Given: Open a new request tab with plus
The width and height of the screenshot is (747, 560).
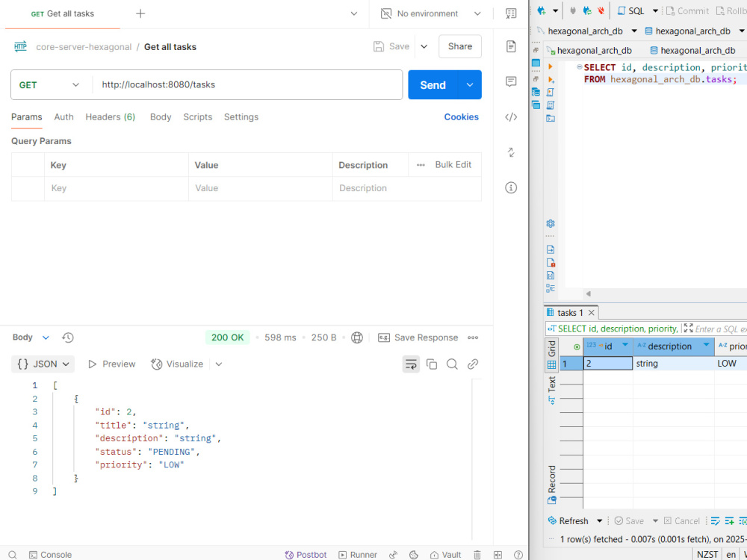Looking at the screenshot, I should point(140,13).
